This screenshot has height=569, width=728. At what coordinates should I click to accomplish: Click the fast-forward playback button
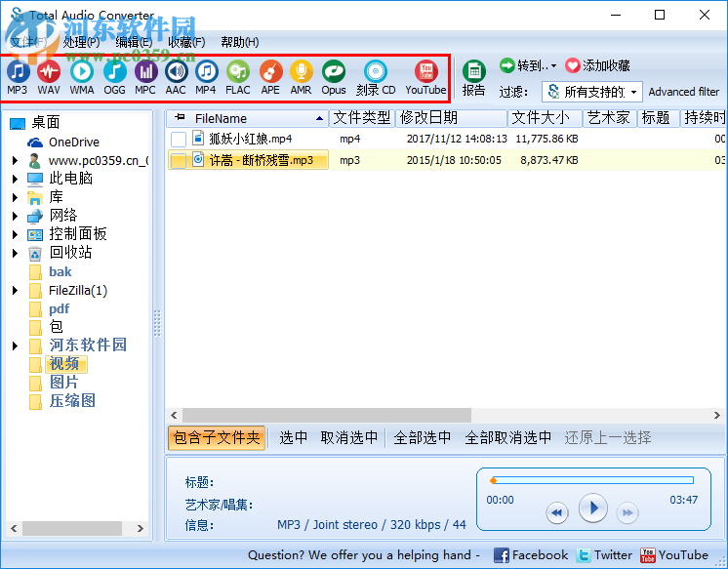coord(627,512)
